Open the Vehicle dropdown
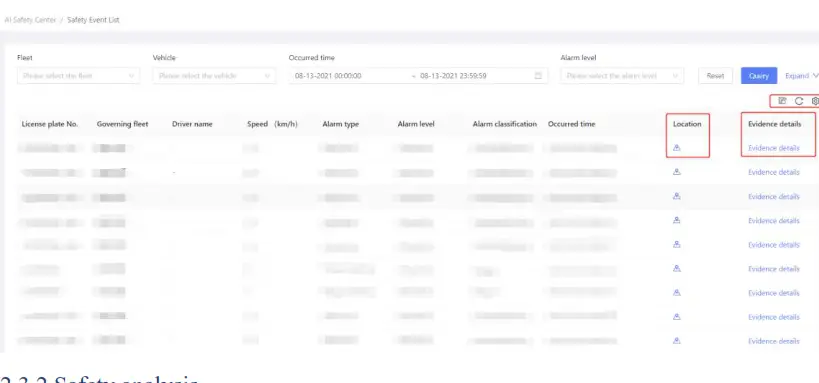The height and width of the screenshot is (383, 819). click(214, 76)
